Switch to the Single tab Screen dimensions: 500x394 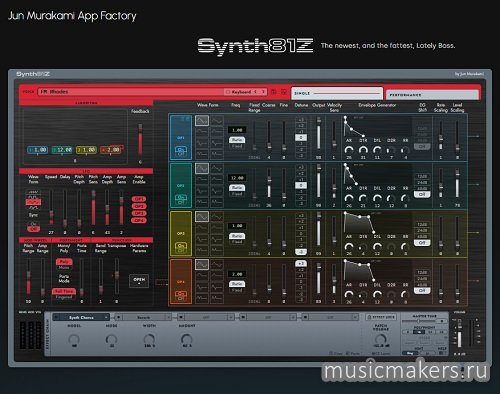pyautogui.click(x=337, y=94)
